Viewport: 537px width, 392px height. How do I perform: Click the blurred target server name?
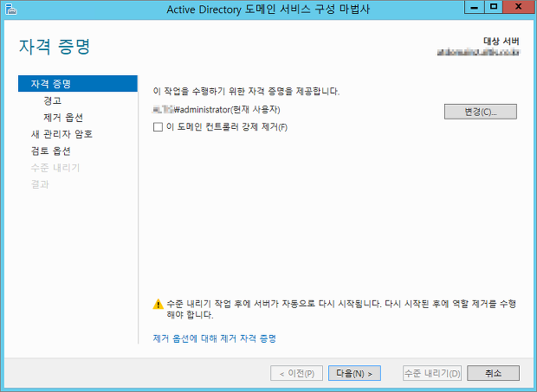(x=478, y=52)
